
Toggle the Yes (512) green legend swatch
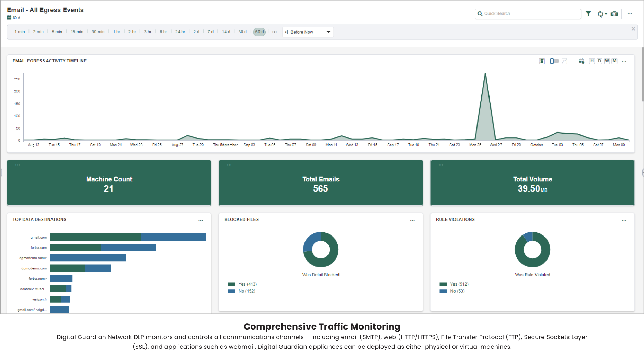click(443, 284)
